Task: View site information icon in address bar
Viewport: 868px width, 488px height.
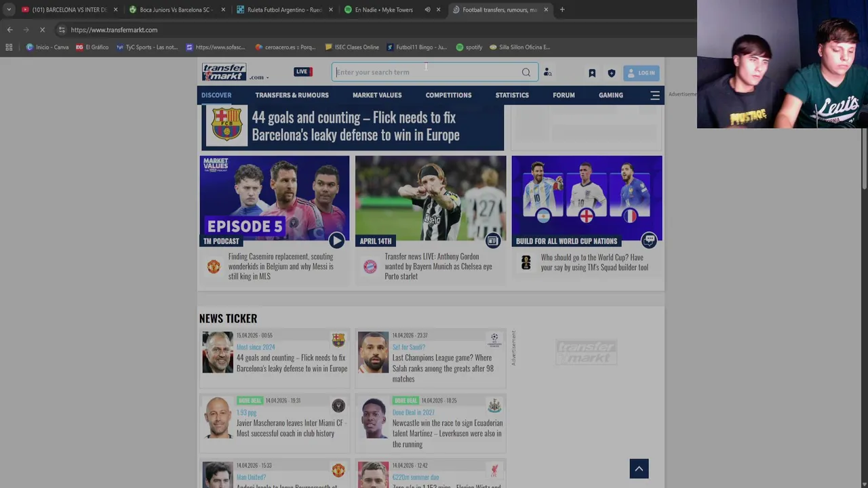Action: point(62,30)
